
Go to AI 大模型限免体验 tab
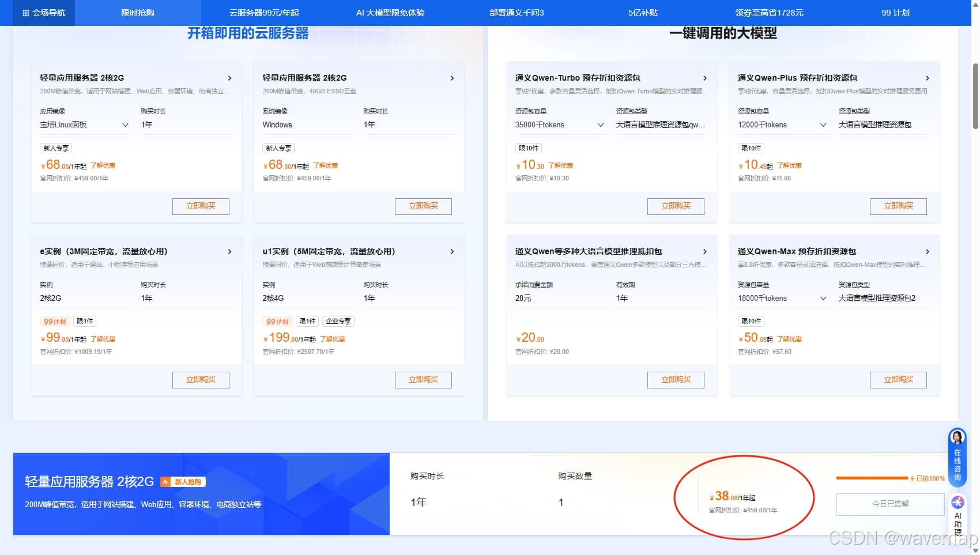point(390,13)
